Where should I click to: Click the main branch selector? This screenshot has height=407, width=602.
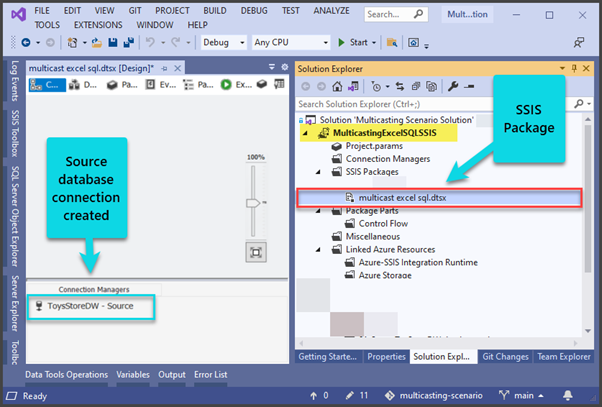pyautogui.click(x=521, y=395)
